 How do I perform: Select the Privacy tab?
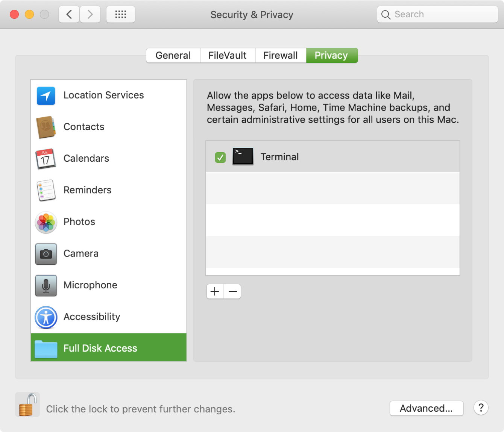point(332,55)
